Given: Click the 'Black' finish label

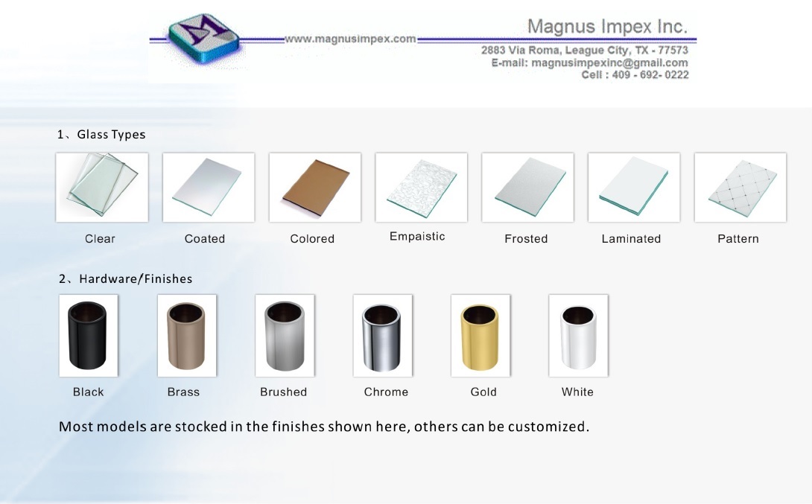Looking at the screenshot, I should 88,392.
